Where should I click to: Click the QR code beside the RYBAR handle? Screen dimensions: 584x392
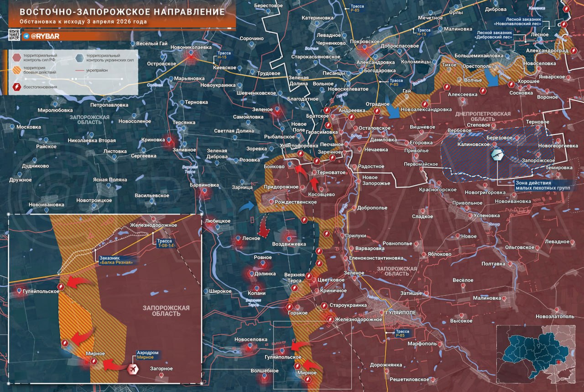14,35
